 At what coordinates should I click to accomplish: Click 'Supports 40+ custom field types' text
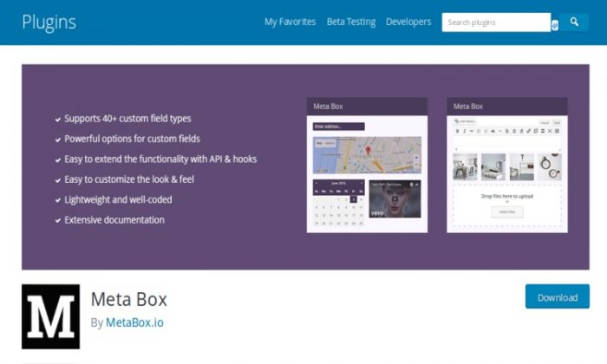pos(127,119)
